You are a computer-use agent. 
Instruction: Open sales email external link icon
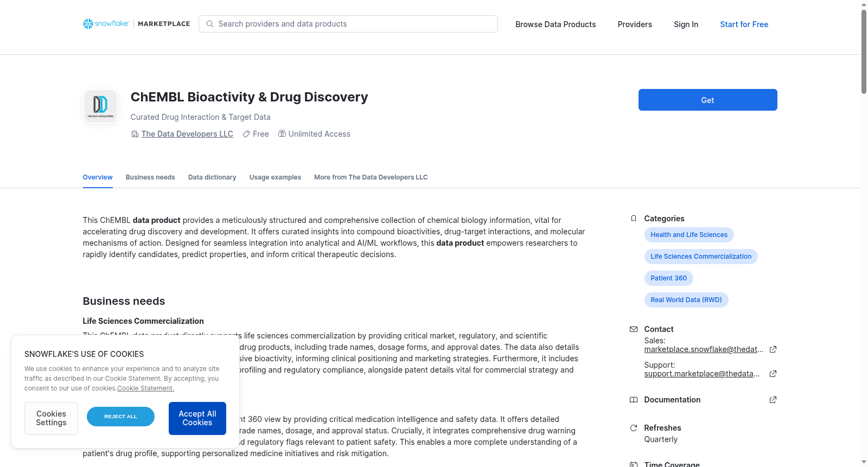pos(773,349)
